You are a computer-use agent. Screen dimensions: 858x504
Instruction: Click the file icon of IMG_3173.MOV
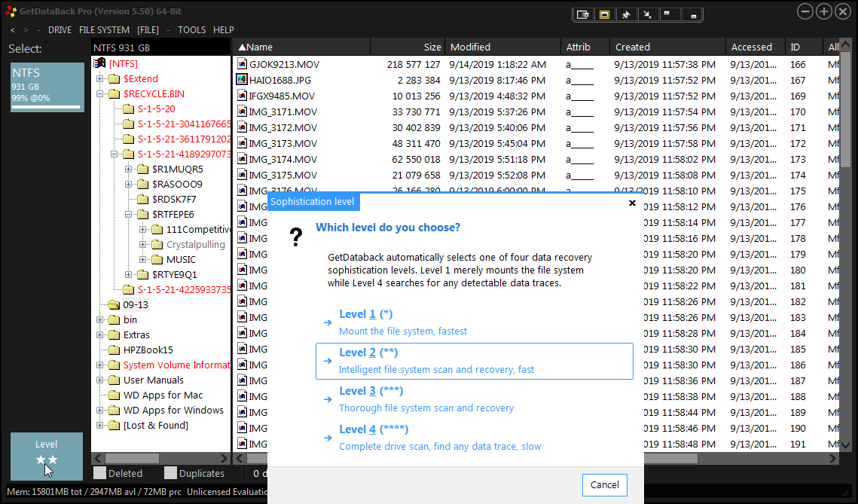(242, 143)
